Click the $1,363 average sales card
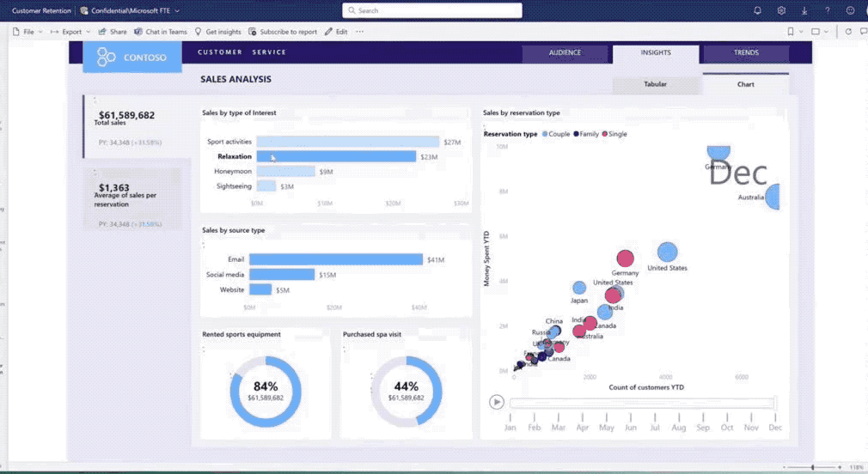Image resolution: width=868 pixels, height=474 pixels. [133, 199]
